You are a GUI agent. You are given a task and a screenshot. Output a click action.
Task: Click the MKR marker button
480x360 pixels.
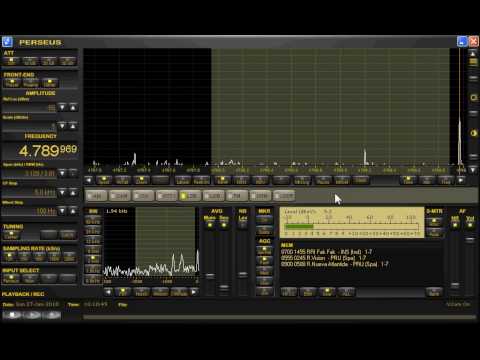point(264,220)
